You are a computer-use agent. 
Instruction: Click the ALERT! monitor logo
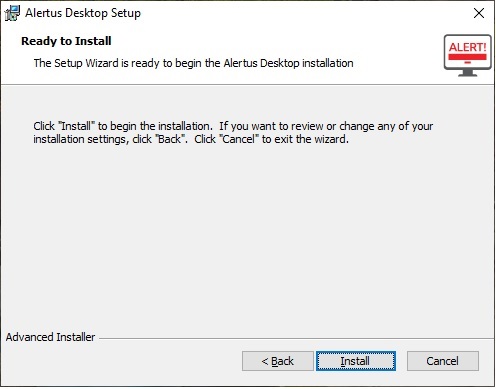[x=468, y=56]
